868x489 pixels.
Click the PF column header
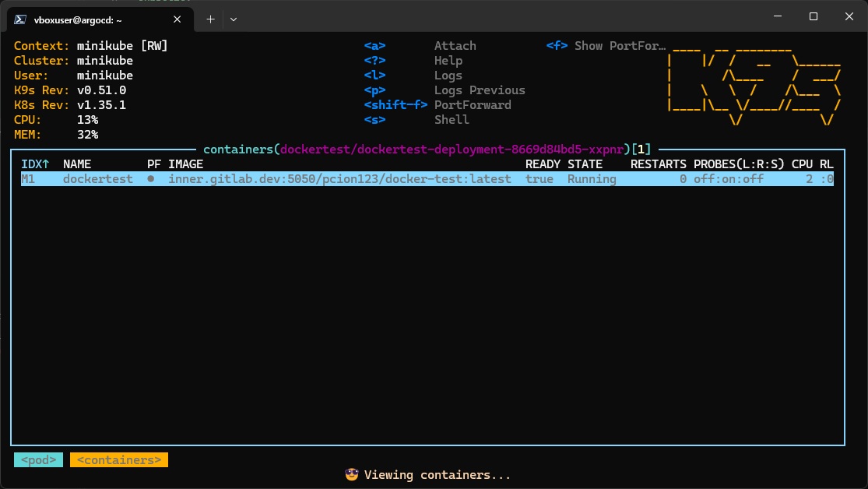pyautogui.click(x=154, y=164)
